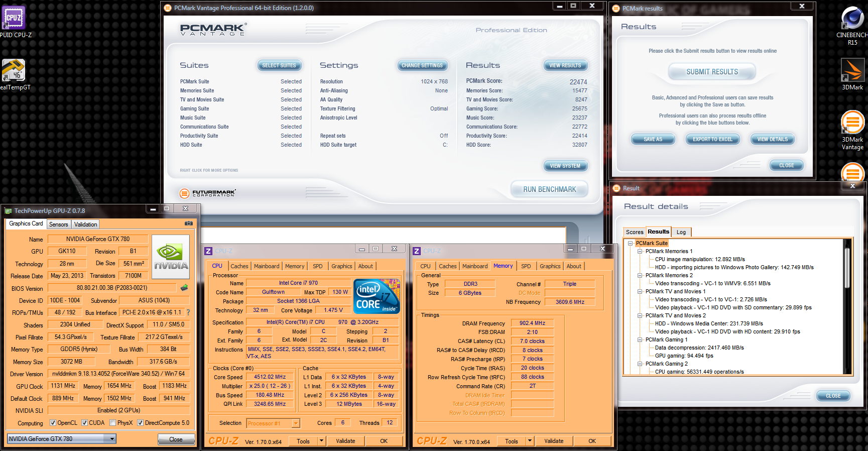The width and height of the screenshot is (868, 451).
Task: Click OK in CPU-Z Memory window
Action: coord(592,441)
